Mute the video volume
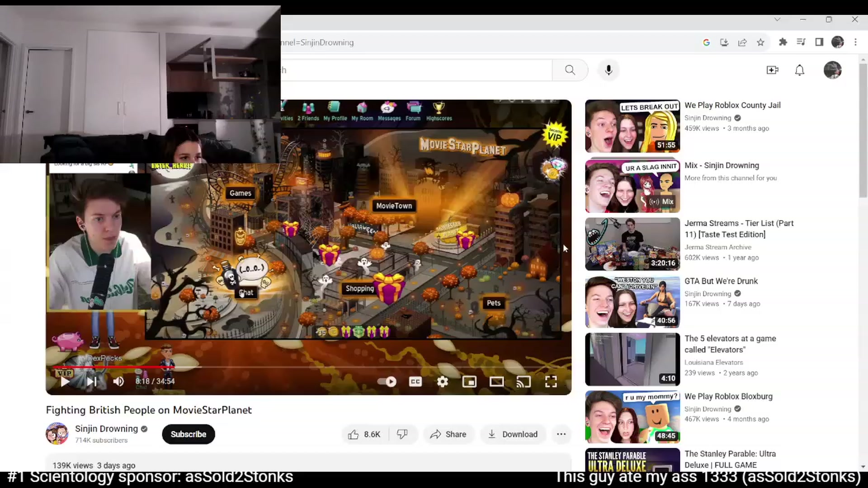 click(x=118, y=382)
